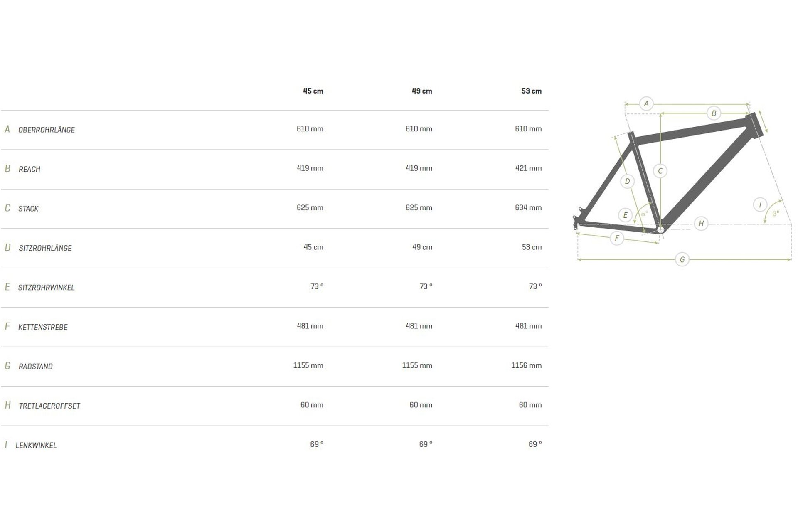Image resolution: width=798 pixels, height=532 pixels.
Task: Click the SITZROHRWINKEL row label
Action: point(46,288)
